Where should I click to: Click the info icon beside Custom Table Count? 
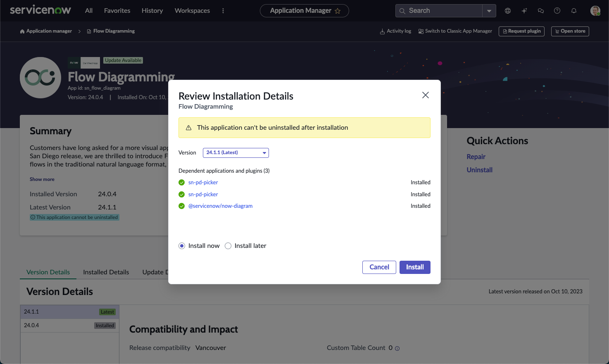pyautogui.click(x=397, y=348)
